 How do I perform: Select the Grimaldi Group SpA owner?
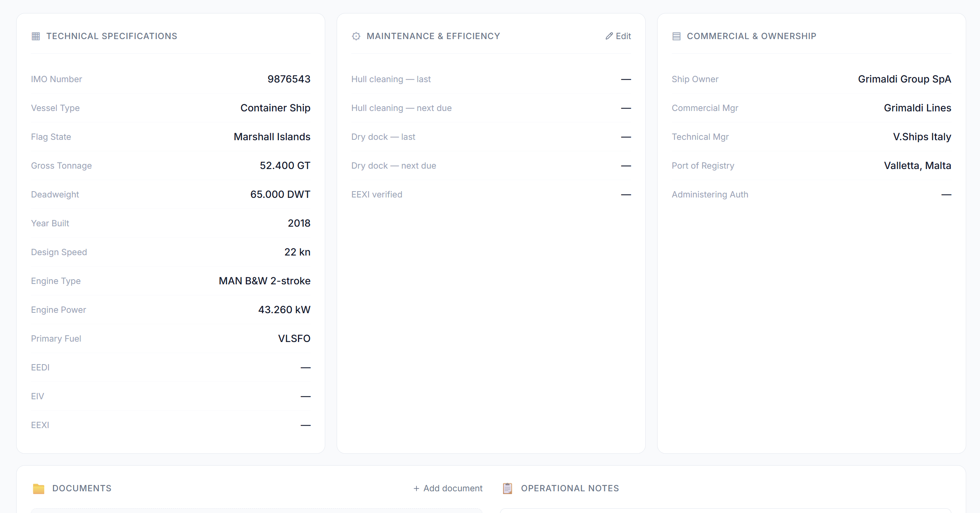905,79
